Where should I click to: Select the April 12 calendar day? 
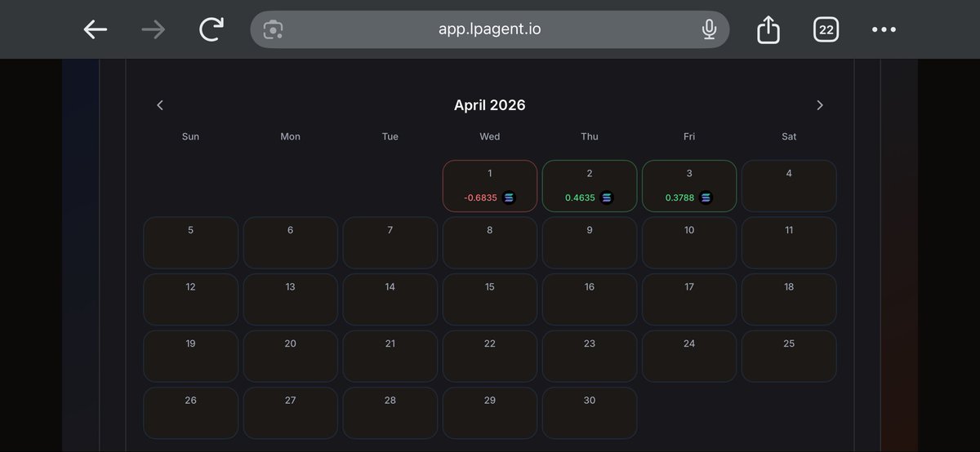point(191,299)
